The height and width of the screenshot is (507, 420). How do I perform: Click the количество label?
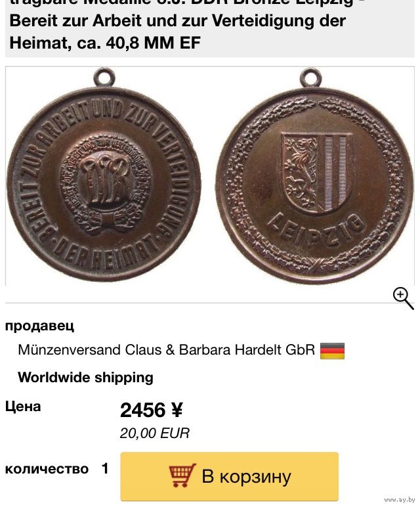47,469
